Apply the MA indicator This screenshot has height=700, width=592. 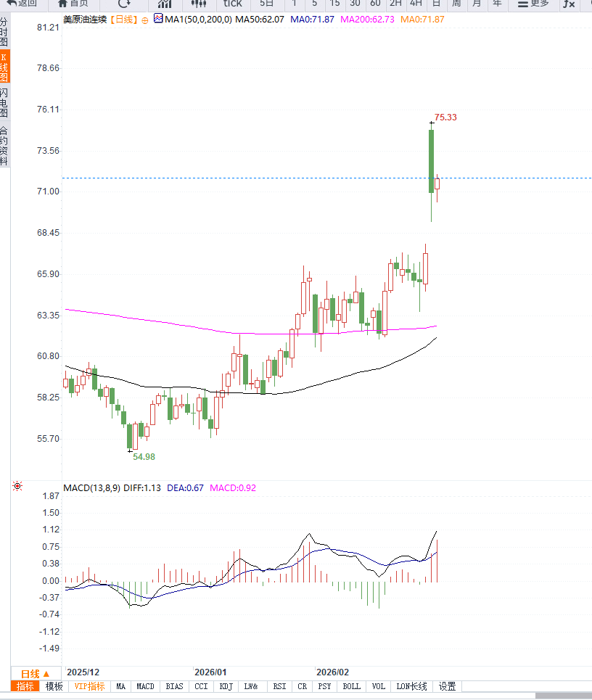[x=120, y=686]
